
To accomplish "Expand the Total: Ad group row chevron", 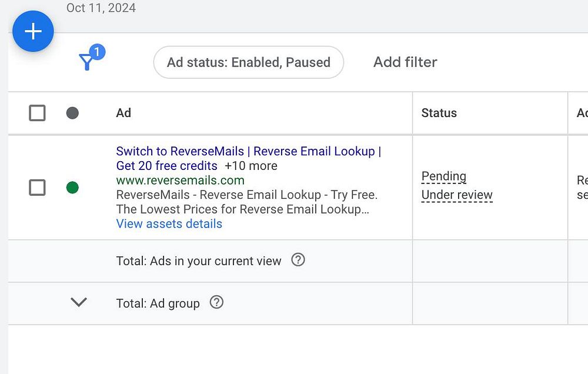I will point(78,302).
